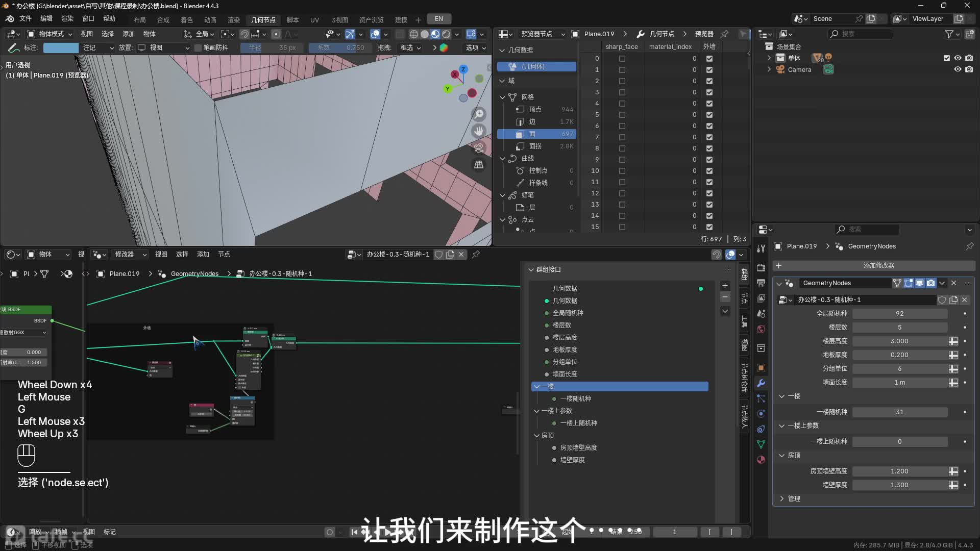Open the Material properties tab
The width and height of the screenshot is (980, 551).
tap(761, 460)
